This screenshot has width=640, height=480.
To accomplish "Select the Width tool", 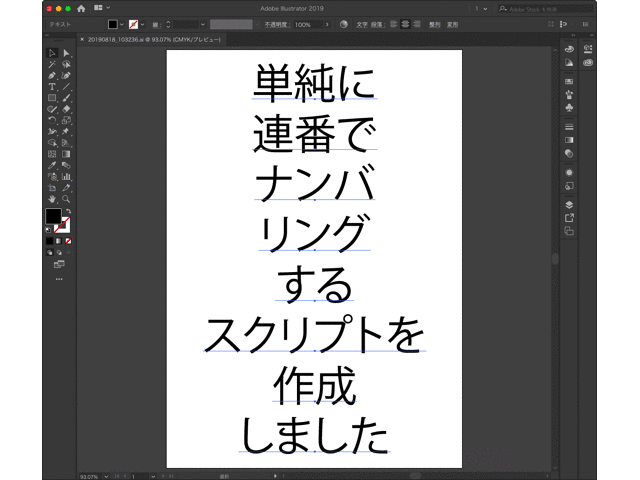I will [x=52, y=131].
